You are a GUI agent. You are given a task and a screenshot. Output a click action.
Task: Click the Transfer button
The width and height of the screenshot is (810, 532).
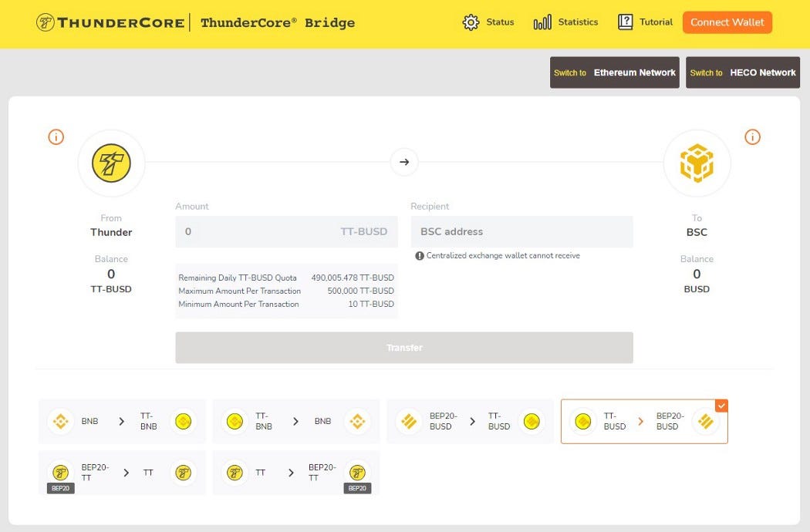click(x=404, y=348)
